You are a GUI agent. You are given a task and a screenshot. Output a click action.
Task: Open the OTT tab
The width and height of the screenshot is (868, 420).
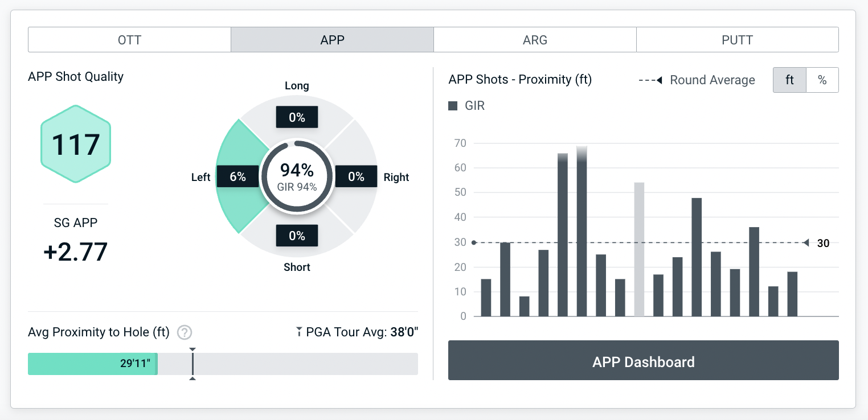(129, 40)
